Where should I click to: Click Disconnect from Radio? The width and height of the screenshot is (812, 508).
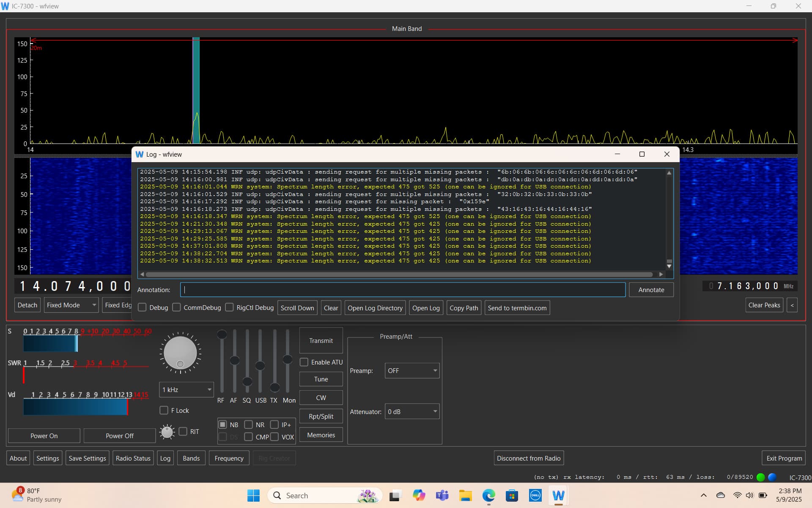pyautogui.click(x=529, y=458)
